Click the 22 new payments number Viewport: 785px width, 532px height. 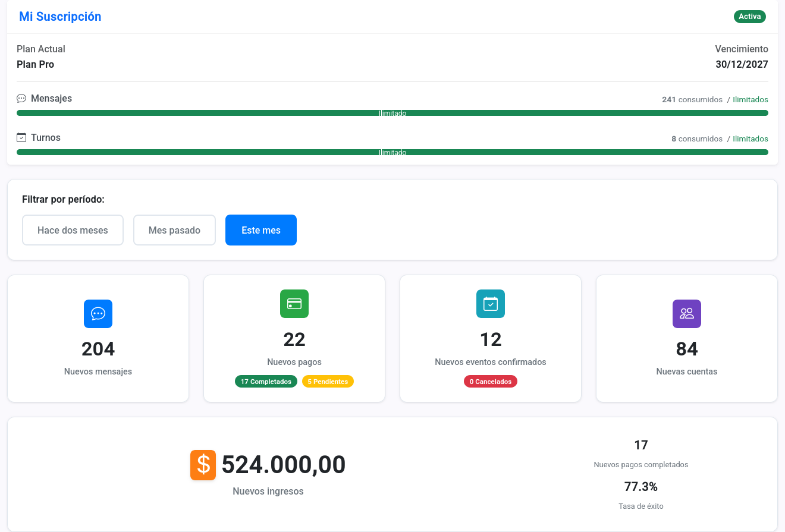coord(294,339)
